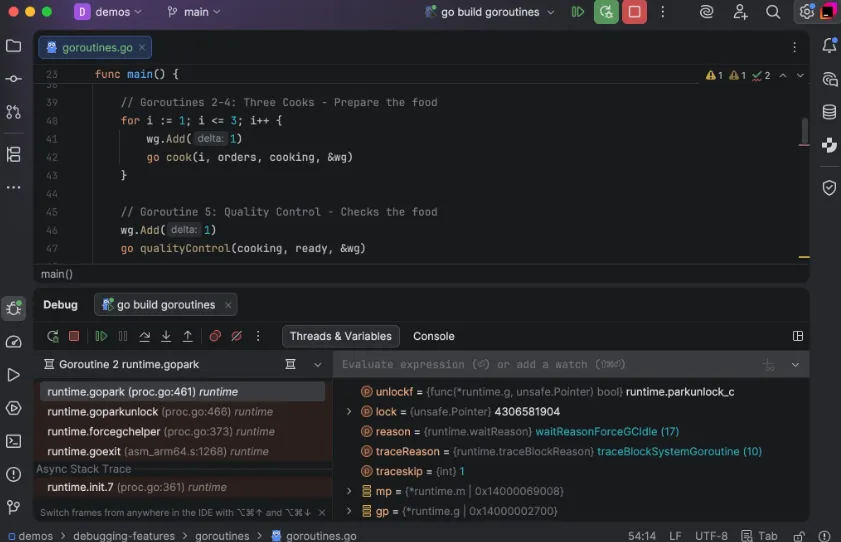This screenshot has width=841, height=542.
Task: Select the go build goroutines debug session tab
Action: (x=166, y=305)
